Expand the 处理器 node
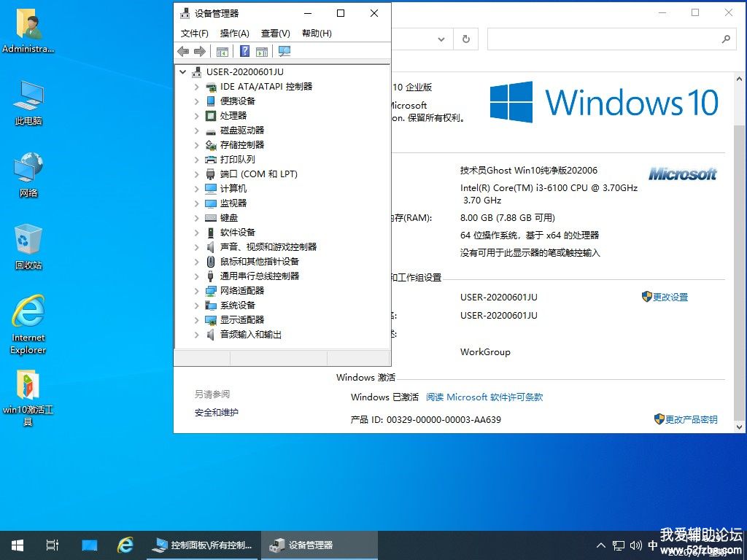Image resolution: width=747 pixels, height=560 pixels. click(x=196, y=115)
